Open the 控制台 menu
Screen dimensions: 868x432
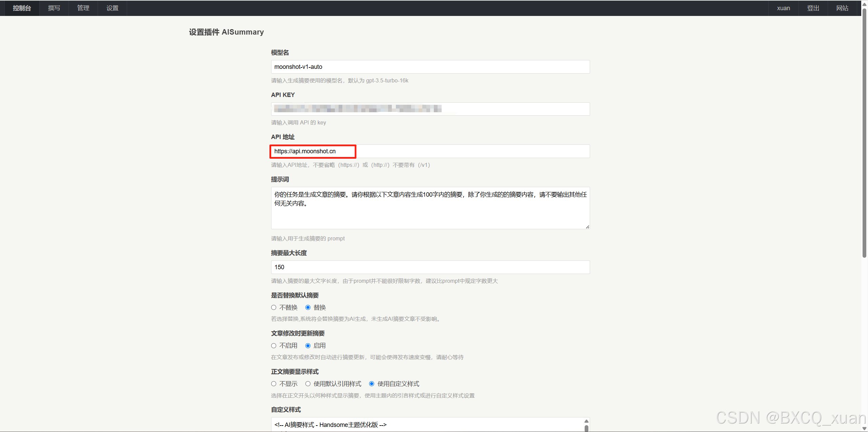(x=22, y=8)
